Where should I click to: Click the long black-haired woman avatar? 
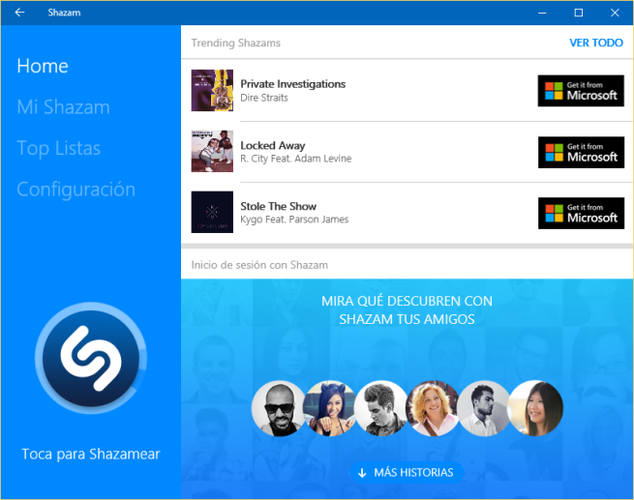pyautogui.click(x=536, y=408)
